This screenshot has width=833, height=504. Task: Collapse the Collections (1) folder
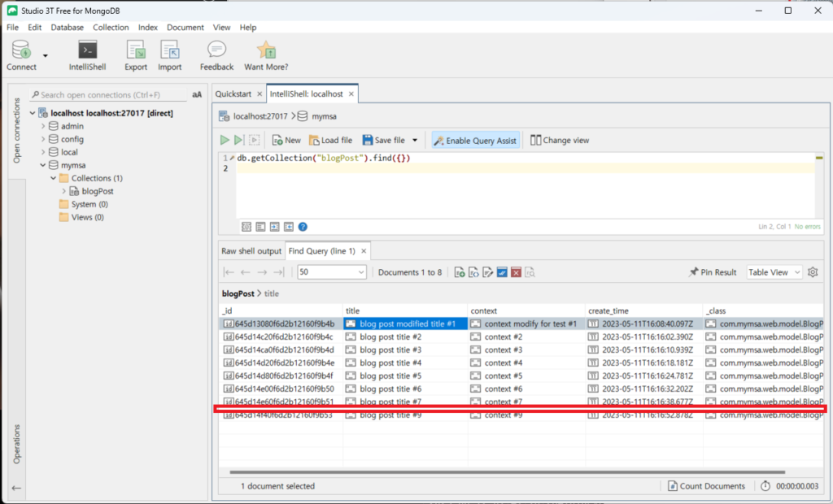coord(53,179)
